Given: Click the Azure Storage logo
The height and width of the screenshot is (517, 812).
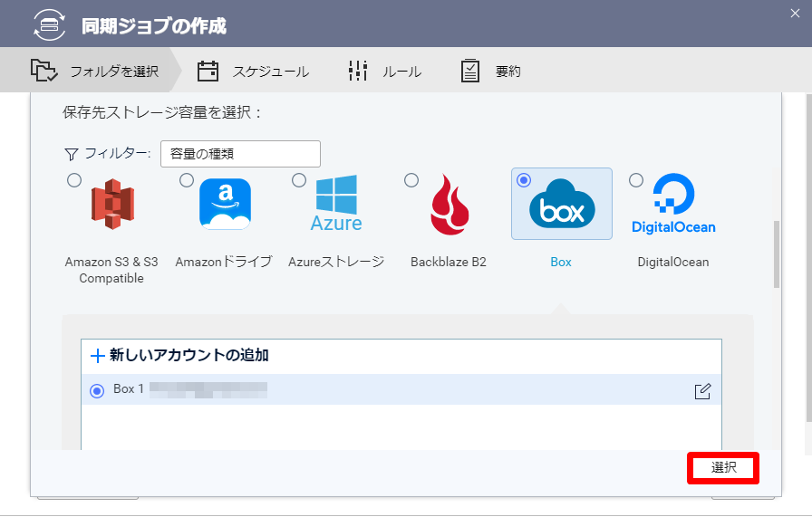Looking at the screenshot, I should 336,203.
